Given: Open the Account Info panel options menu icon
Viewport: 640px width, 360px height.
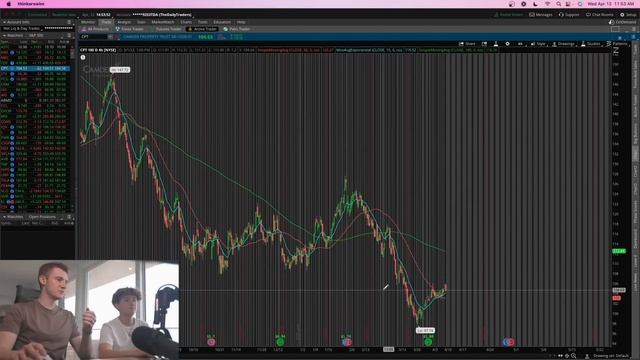Looking at the screenshot, I should (x=69, y=22).
